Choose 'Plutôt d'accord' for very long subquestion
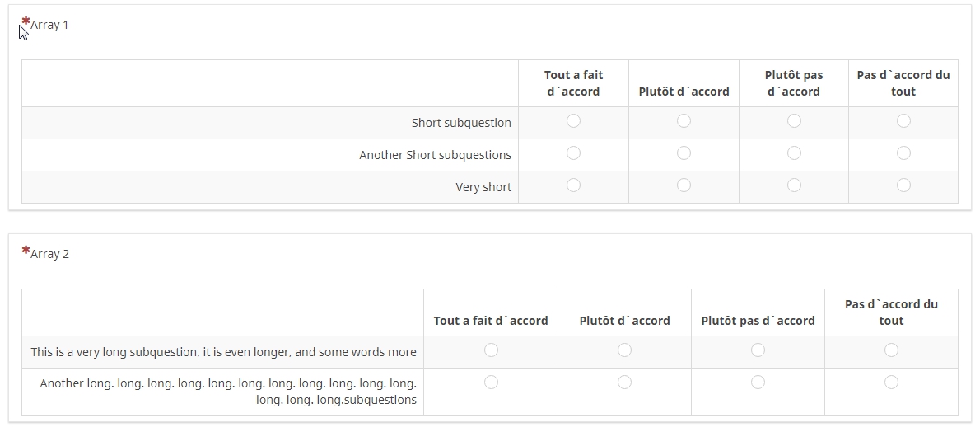This screenshot has width=980, height=432. [624, 350]
